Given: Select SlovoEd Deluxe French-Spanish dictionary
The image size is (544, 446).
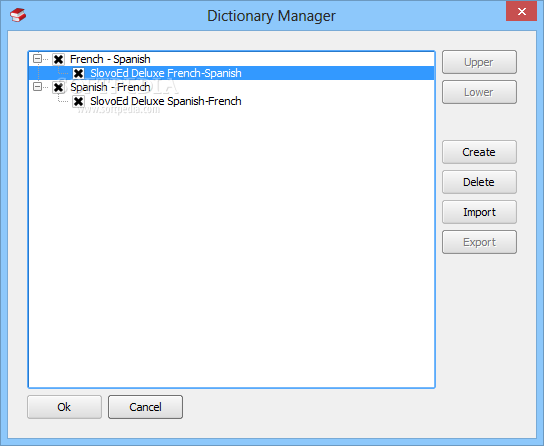Looking at the screenshot, I should pyautogui.click(x=231, y=73).
